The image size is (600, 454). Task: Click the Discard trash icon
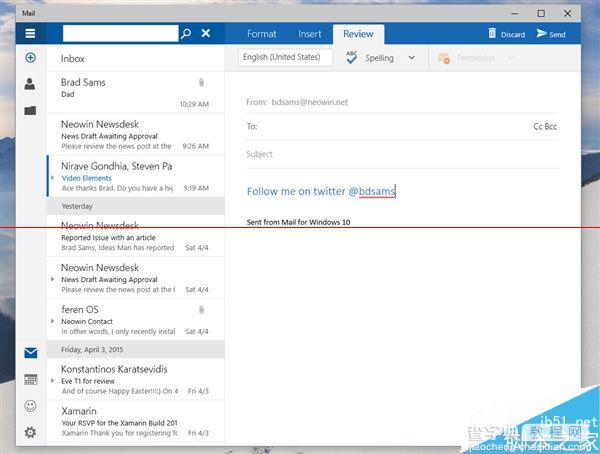pos(492,33)
